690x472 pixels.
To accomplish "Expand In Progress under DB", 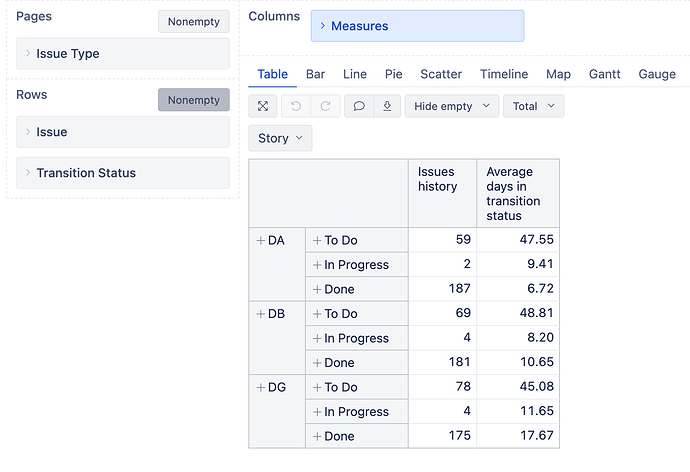I will click(x=317, y=338).
